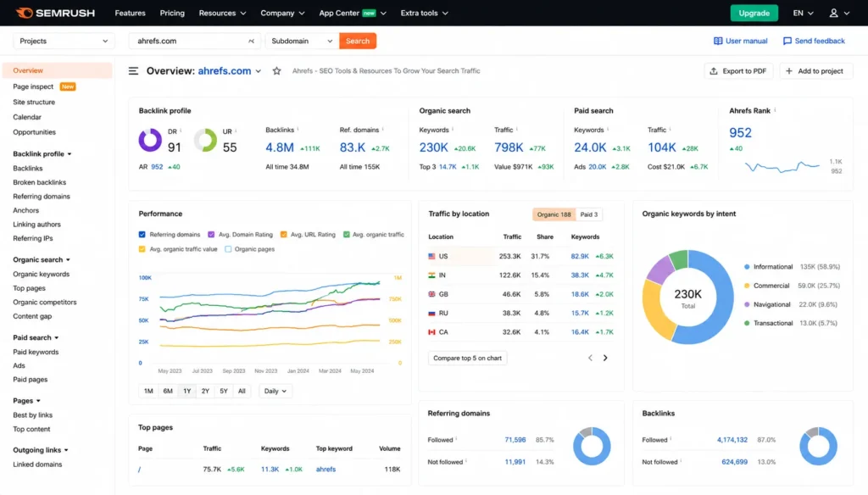Click the Ahrefs Rank sparkline chart
The image size is (868, 495).
click(x=782, y=166)
